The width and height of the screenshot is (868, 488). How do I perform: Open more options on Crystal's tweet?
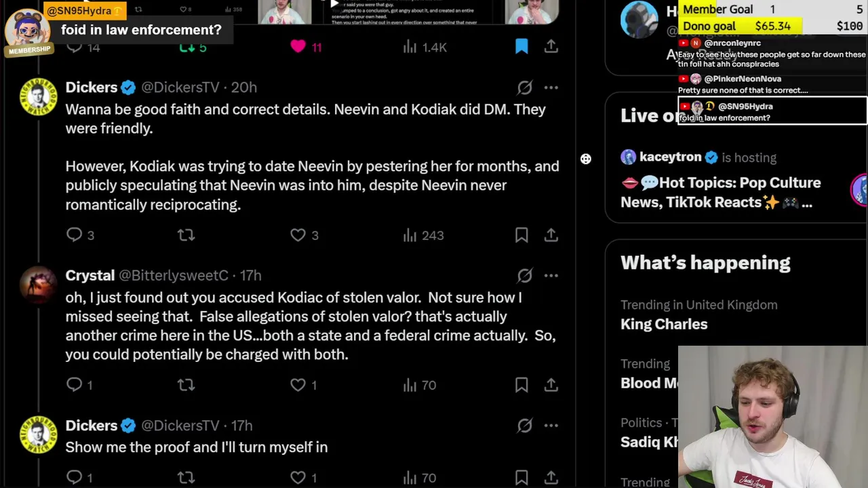click(551, 275)
